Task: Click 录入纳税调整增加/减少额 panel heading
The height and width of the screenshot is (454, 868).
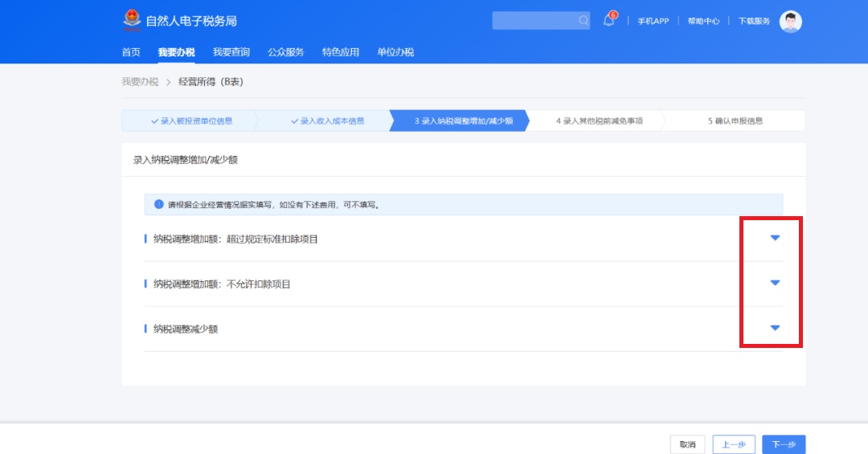Action: point(186,160)
